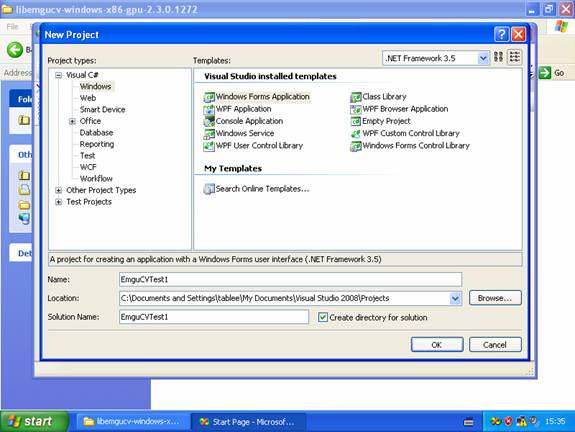The height and width of the screenshot is (432, 575).
Task: Select the WPF Application template icon
Action: click(209, 109)
